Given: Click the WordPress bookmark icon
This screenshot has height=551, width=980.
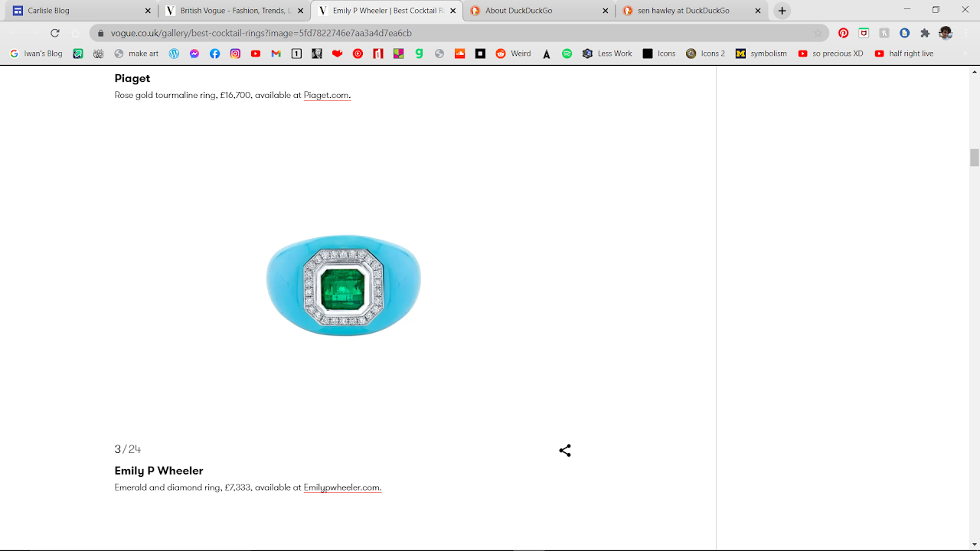Looking at the screenshot, I should (174, 54).
